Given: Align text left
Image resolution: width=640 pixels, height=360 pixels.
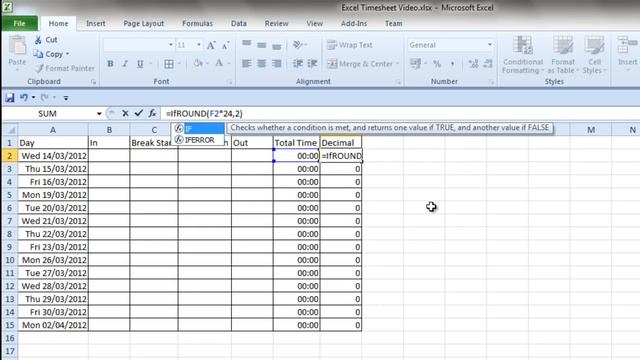Looking at the screenshot, I should 247,64.
